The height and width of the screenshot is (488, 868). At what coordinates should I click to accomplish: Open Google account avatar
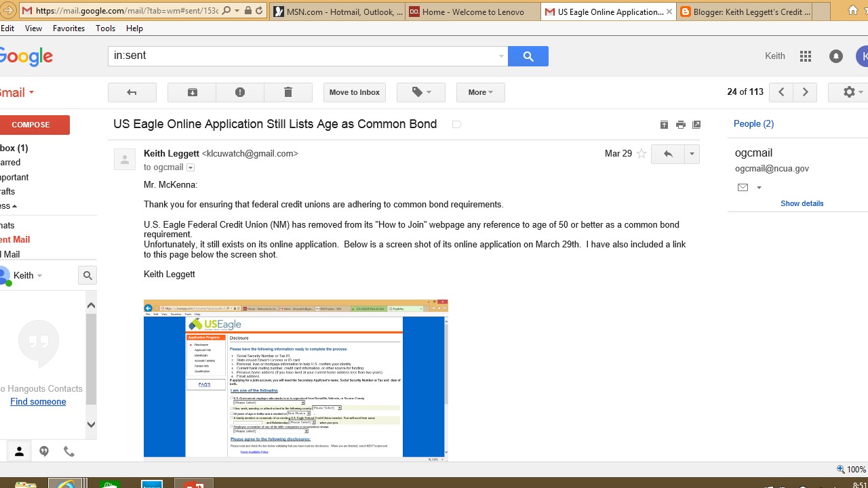click(x=862, y=56)
